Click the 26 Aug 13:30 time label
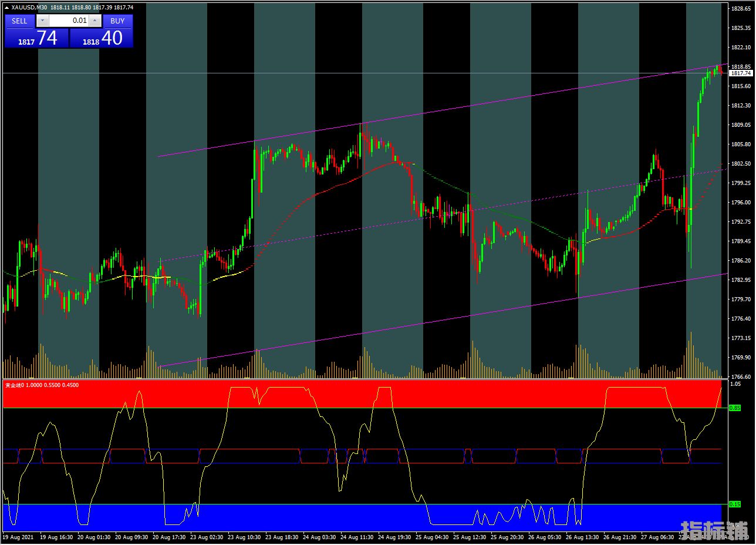756x545 pixels. tap(582, 537)
